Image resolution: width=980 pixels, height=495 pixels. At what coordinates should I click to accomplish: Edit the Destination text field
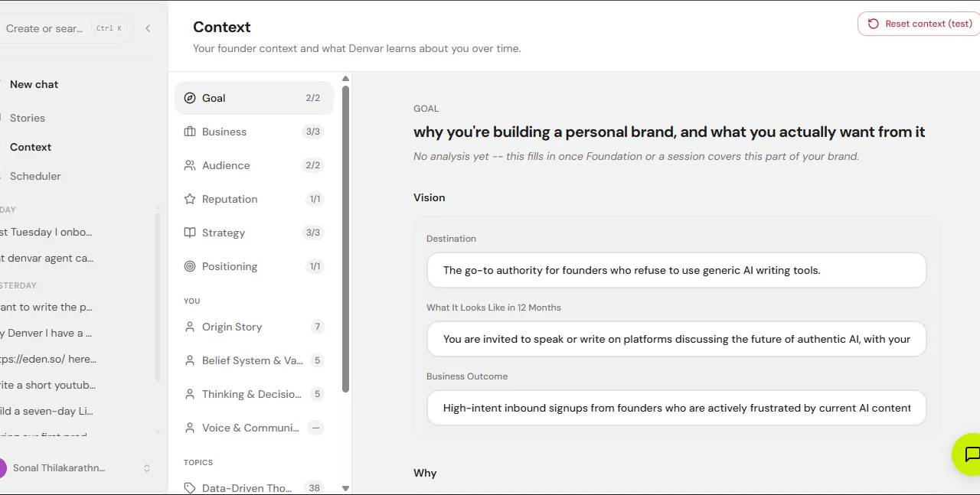tap(677, 270)
